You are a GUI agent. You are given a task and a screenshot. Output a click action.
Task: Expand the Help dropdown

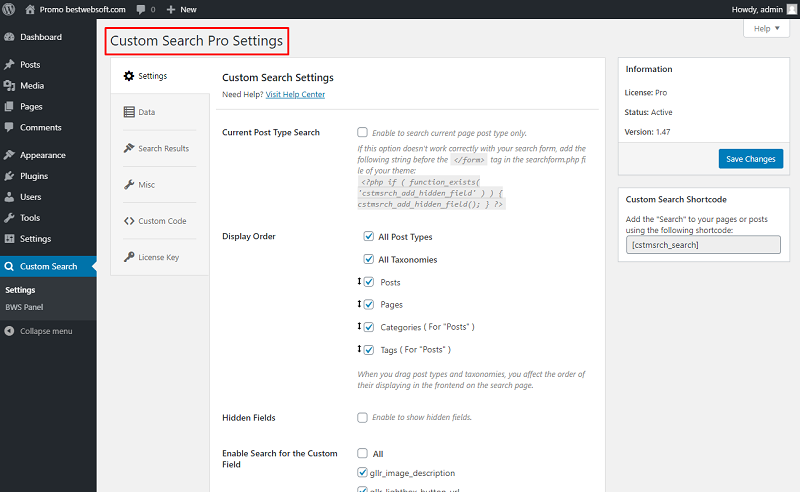[766, 29]
